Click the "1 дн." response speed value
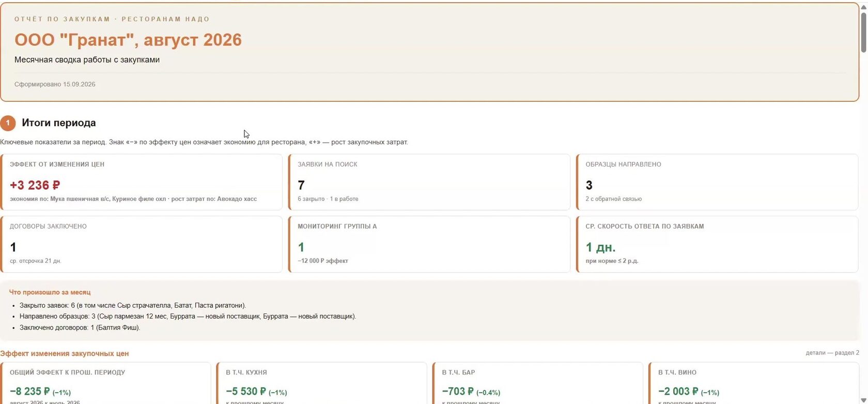 pos(600,247)
